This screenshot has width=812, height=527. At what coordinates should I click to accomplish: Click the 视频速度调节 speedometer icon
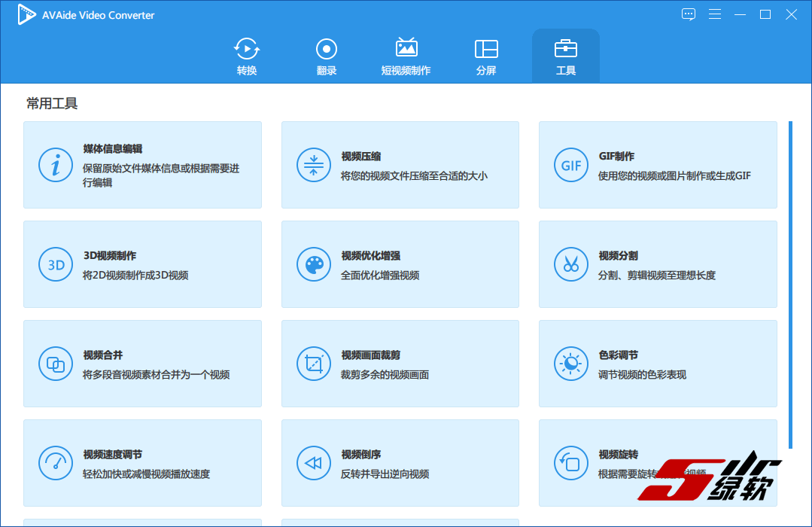coord(56,463)
